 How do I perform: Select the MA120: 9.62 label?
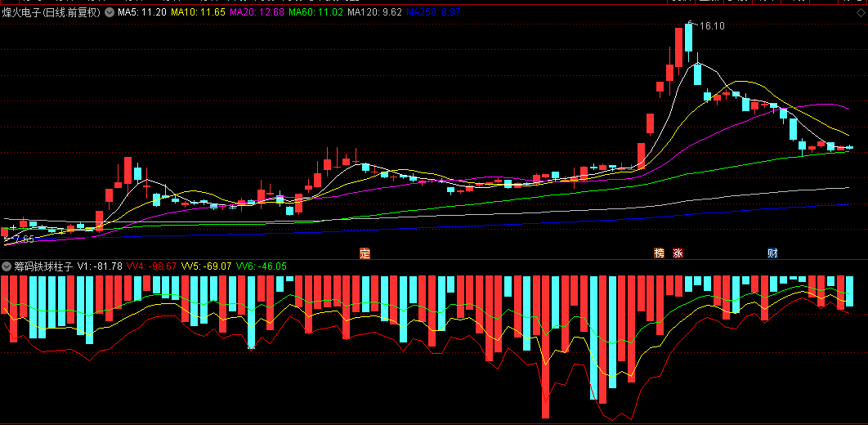[375, 12]
